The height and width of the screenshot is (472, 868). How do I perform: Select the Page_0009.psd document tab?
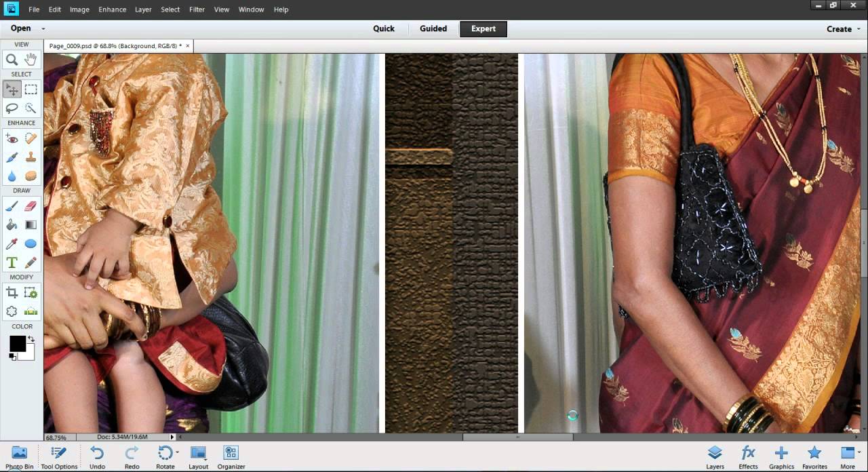click(x=115, y=46)
